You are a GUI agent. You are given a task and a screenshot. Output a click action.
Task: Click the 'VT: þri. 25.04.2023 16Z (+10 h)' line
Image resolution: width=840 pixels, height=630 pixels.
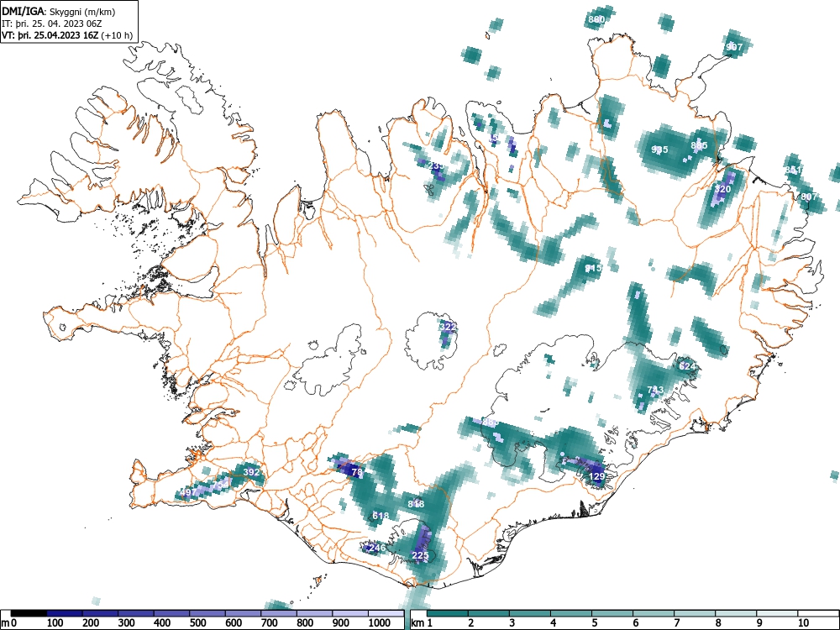[x=67, y=35]
